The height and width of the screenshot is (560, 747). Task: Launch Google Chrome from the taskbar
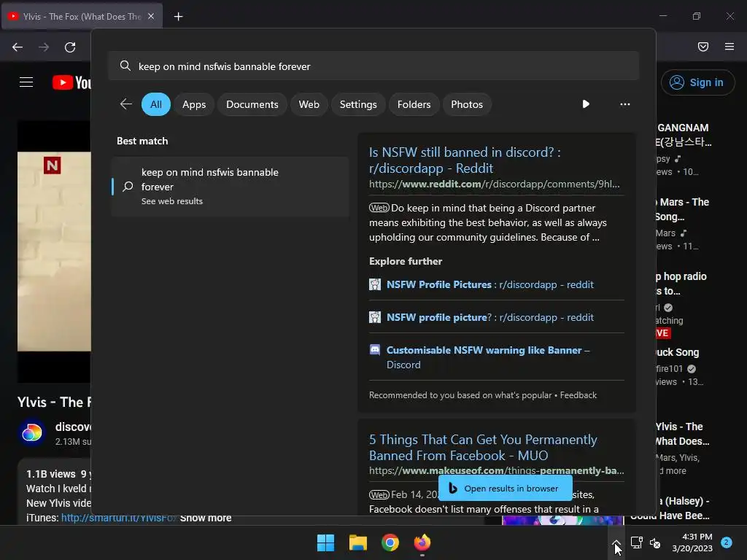click(390, 542)
